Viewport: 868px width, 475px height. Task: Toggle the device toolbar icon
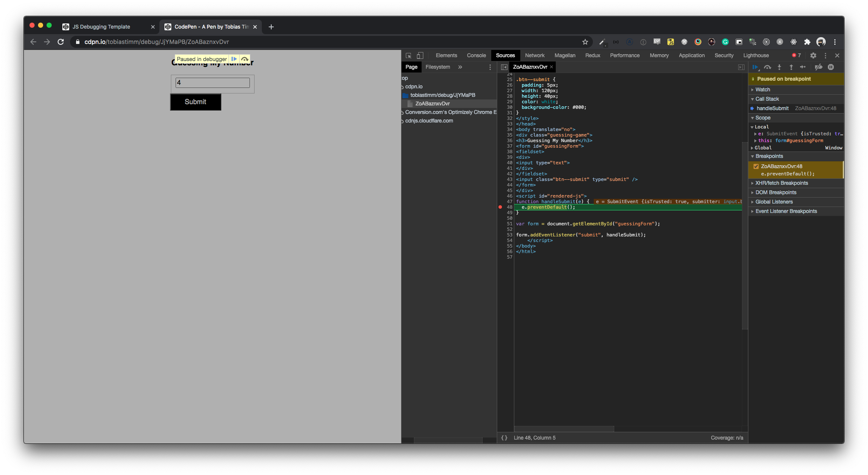(x=420, y=55)
